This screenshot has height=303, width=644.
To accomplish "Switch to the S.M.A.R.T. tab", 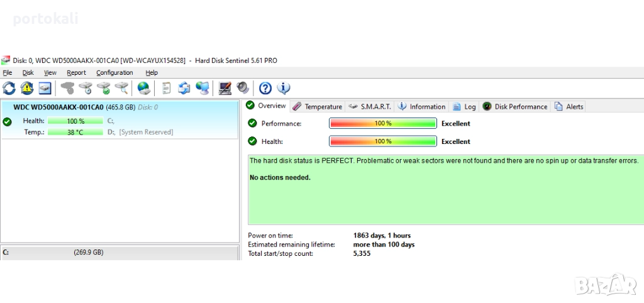I will pyautogui.click(x=370, y=107).
